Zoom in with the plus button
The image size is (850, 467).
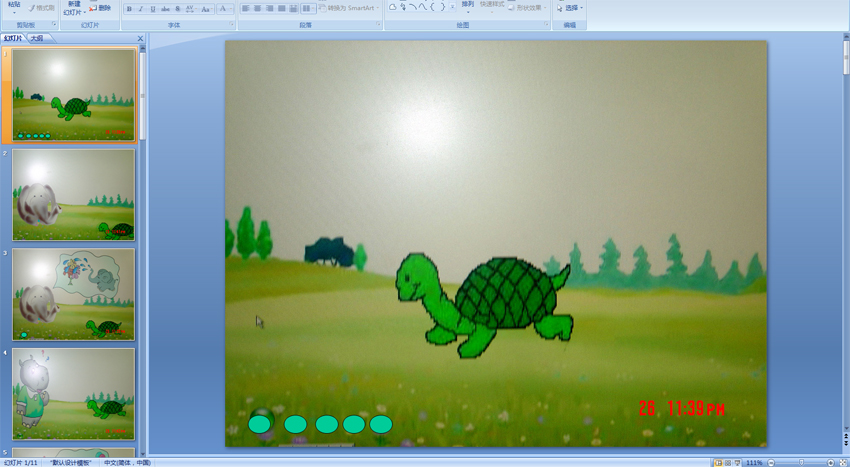click(830, 463)
